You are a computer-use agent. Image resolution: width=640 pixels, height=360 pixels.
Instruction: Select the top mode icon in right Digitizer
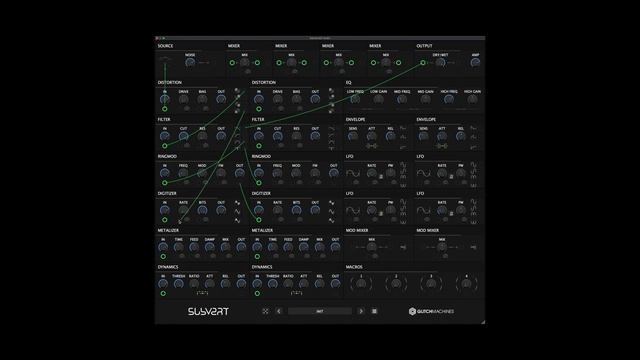pyautogui.click(x=332, y=202)
